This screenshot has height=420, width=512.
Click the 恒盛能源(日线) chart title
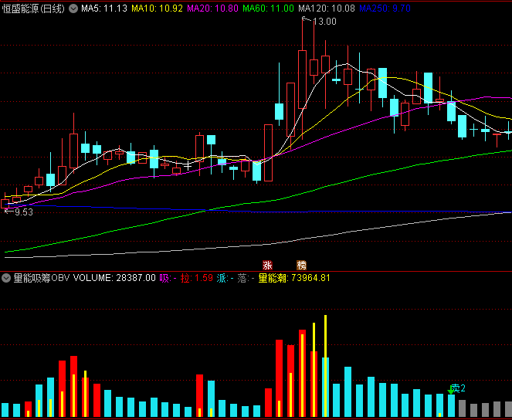[34, 8]
